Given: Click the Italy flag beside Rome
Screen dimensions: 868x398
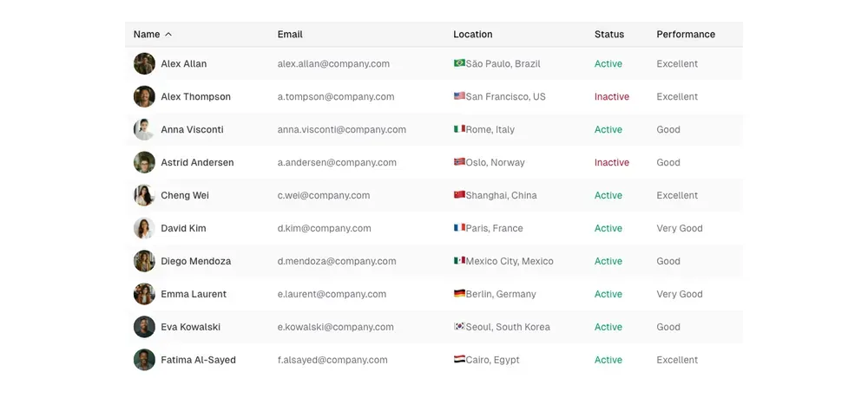Looking at the screenshot, I should [459, 129].
